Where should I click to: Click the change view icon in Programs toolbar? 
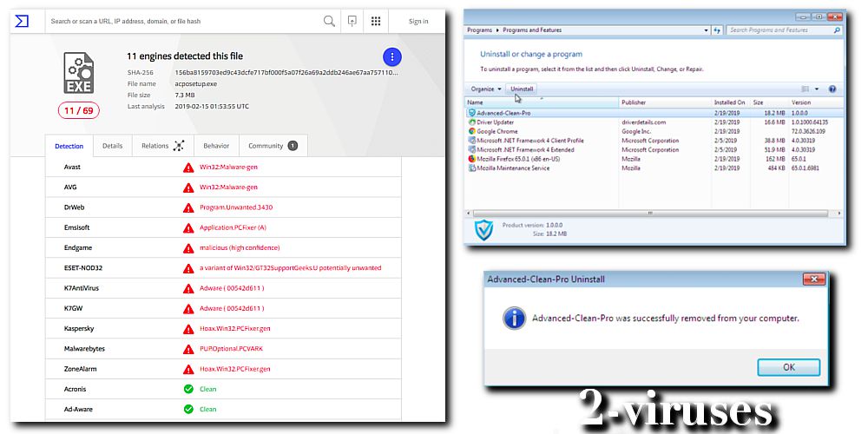[x=806, y=89]
